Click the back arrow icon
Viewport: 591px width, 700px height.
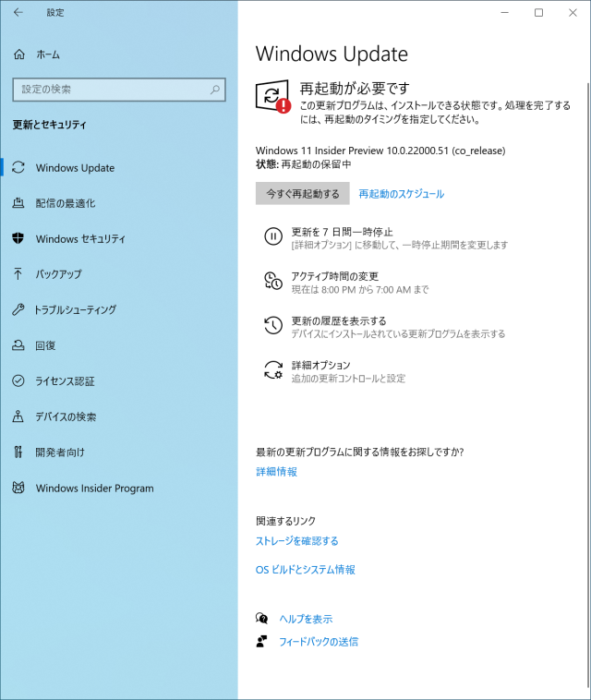[x=18, y=13]
